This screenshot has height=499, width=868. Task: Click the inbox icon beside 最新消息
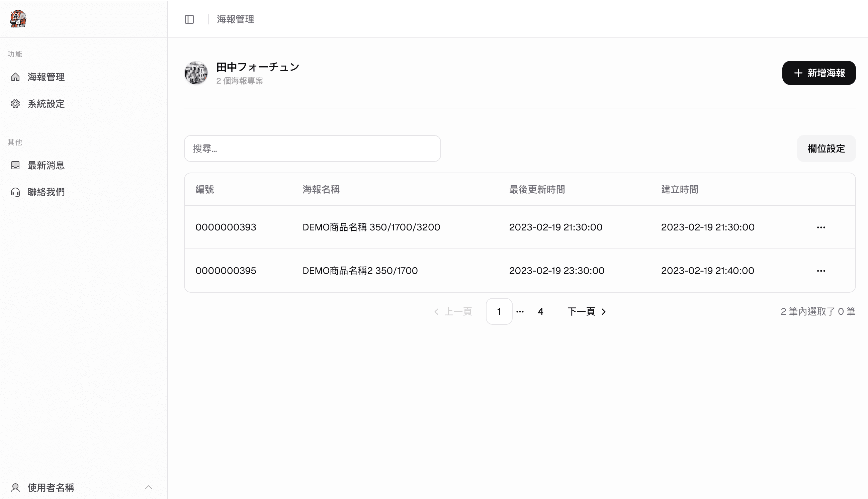click(15, 165)
